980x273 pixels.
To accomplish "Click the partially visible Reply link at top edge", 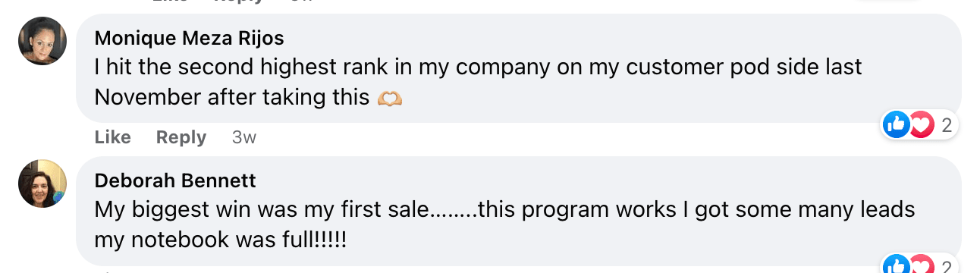I will point(239,2).
